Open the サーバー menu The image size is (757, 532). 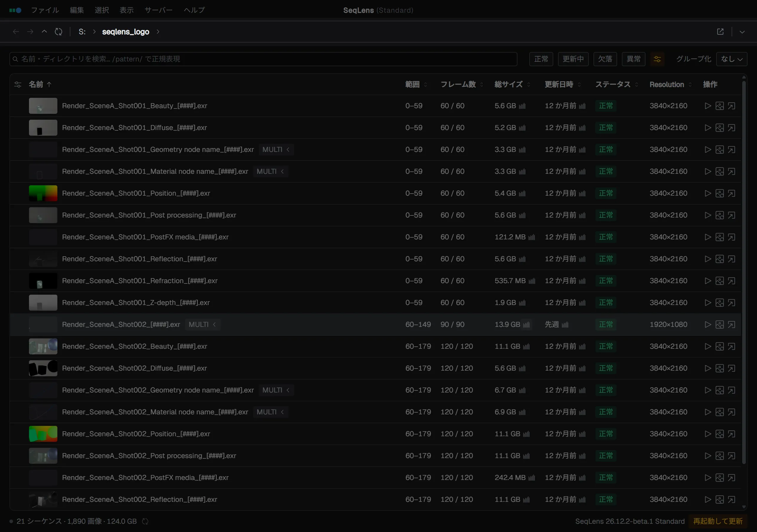pyautogui.click(x=158, y=10)
